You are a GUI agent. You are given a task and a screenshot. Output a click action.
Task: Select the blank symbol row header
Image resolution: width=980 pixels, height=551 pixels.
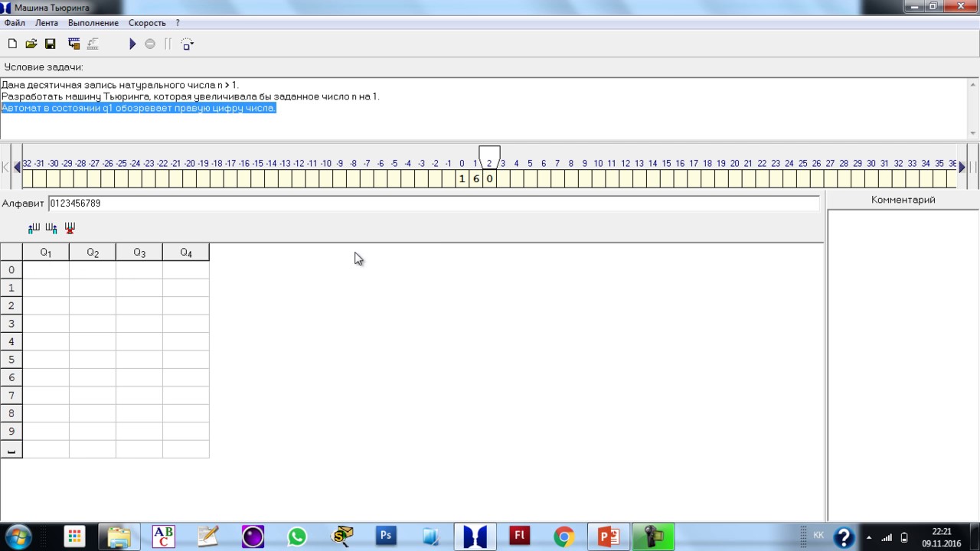11,449
